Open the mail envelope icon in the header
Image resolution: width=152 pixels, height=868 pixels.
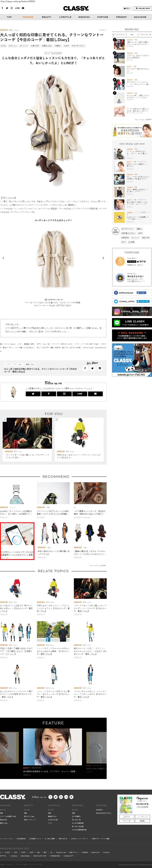tap(23, 8)
